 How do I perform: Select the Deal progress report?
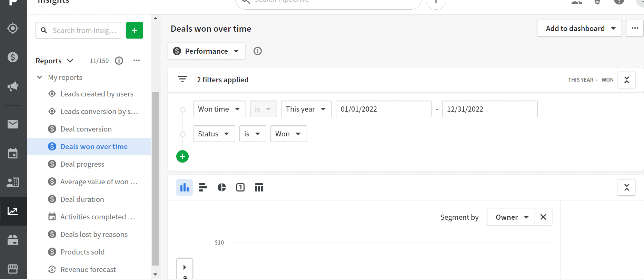coord(82,164)
